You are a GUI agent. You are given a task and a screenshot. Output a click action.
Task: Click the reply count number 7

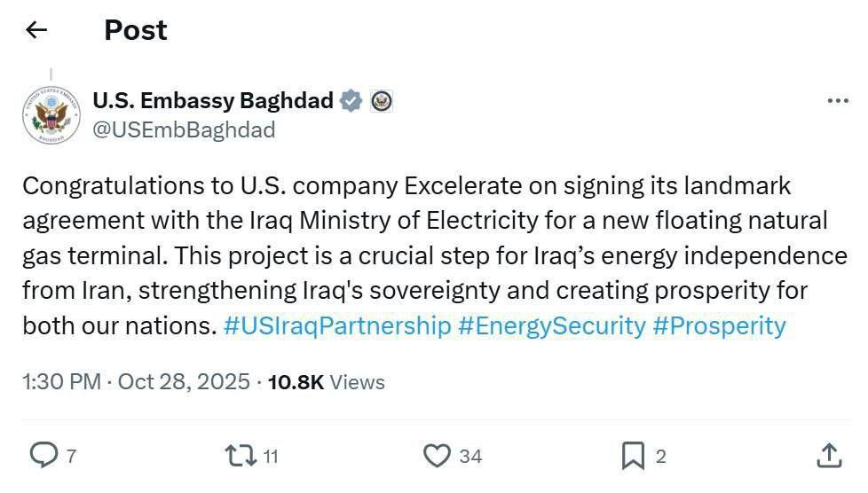point(71,457)
